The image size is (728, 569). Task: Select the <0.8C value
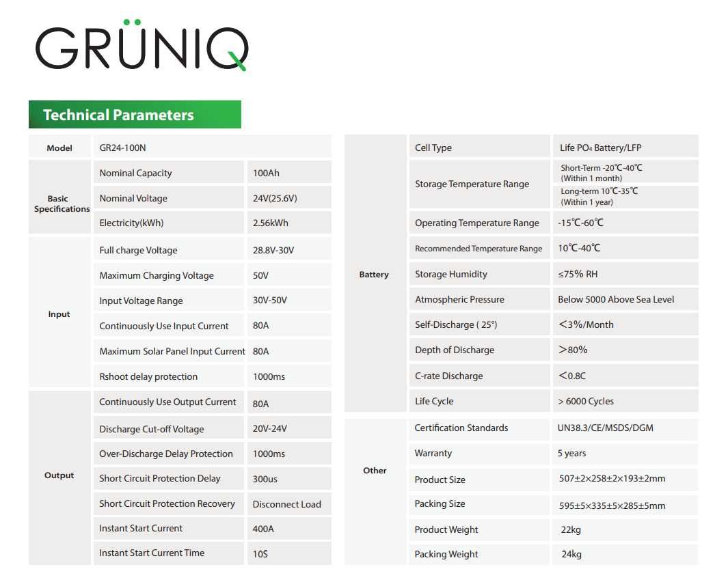pyautogui.click(x=571, y=376)
